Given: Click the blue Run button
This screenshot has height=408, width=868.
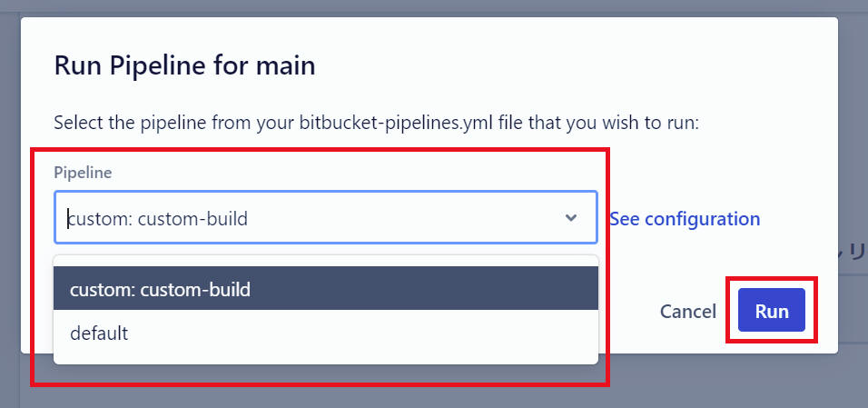Looking at the screenshot, I should (x=771, y=312).
